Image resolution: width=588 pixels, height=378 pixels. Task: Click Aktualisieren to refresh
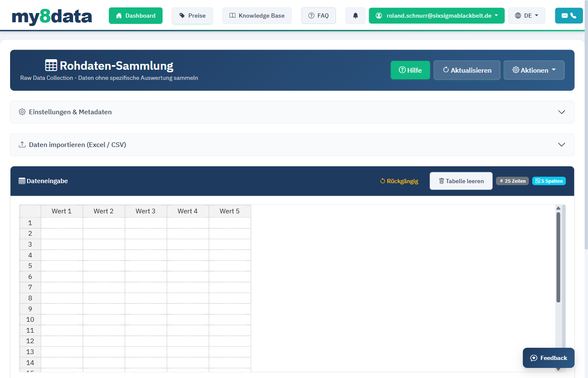tap(467, 70)
